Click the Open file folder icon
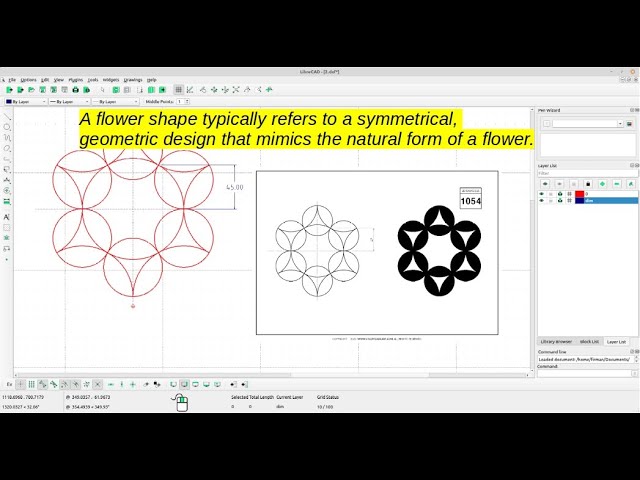Viewport: 640px width, 480px height. point(31,90)
